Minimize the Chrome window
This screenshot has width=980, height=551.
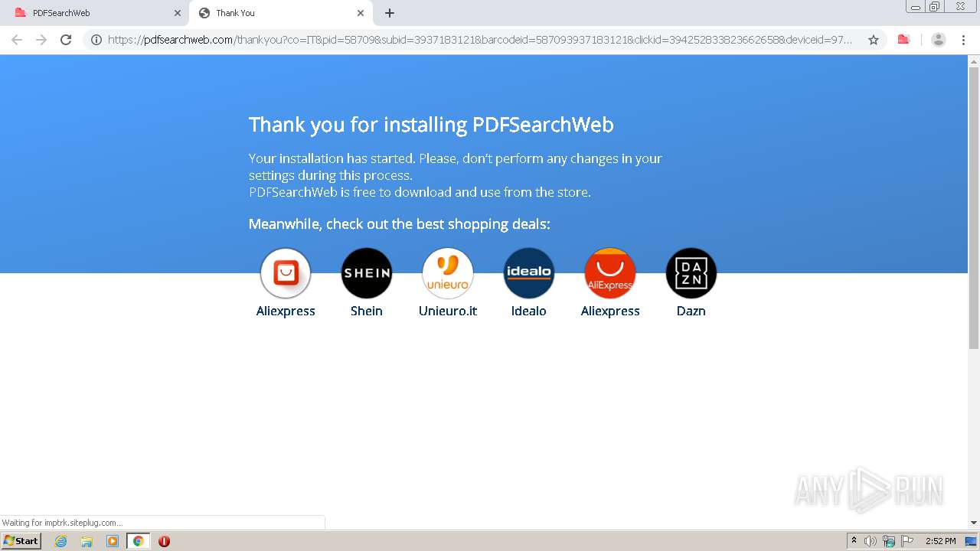[x=916, y=7]
